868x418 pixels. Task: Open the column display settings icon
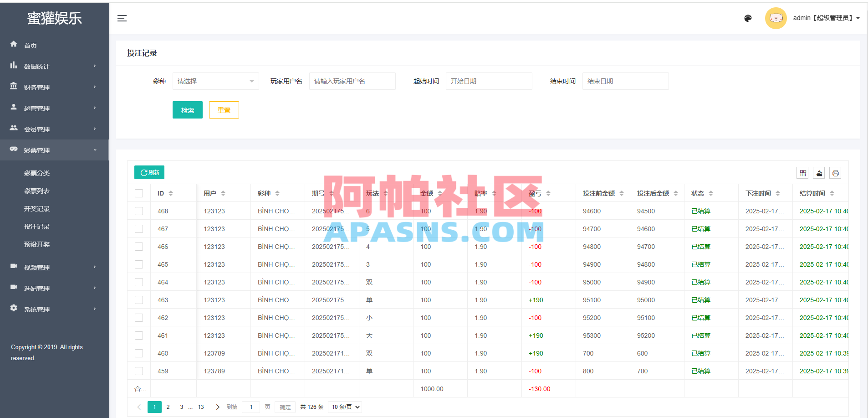[802, 173]
